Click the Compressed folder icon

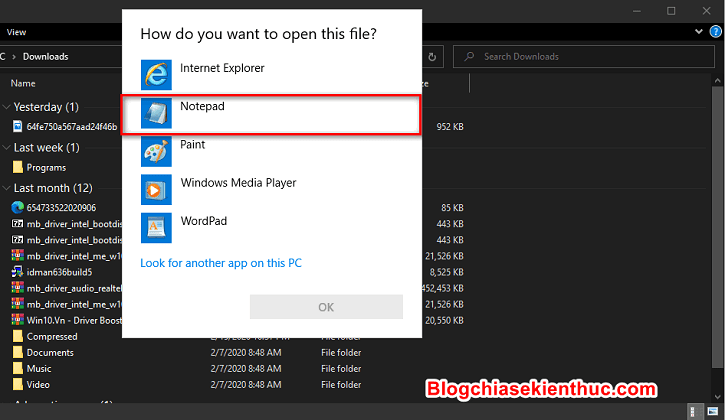point(18,336)
